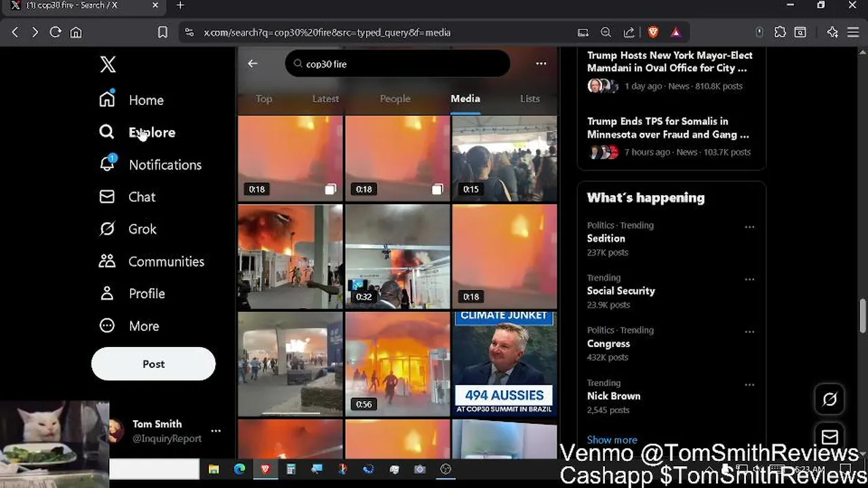Open the 494 Aussies climate junket image

505,363
